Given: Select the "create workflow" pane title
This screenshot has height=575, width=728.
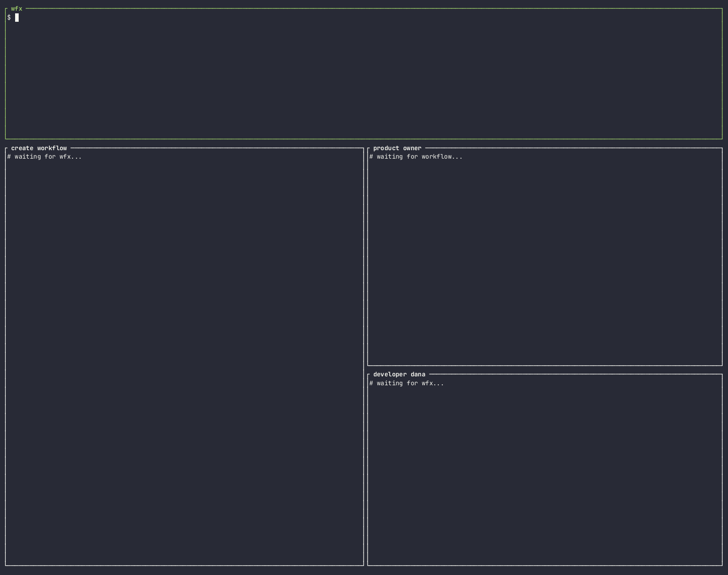Looking at the screenshot, I should pyautogui.click(x=39, y=148).
